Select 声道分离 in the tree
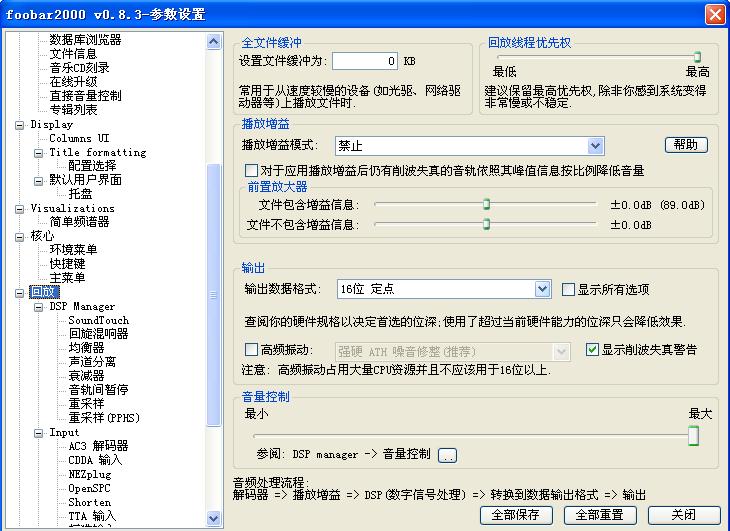 92,362
